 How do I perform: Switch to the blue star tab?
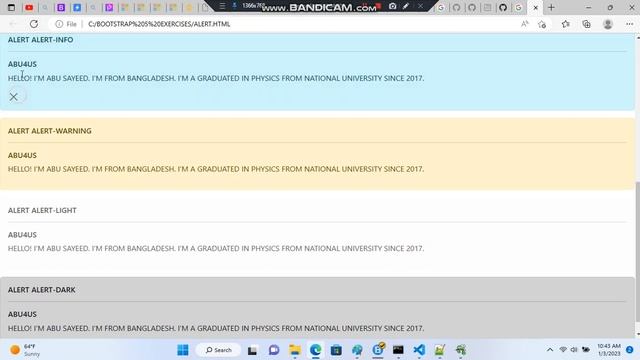click(77, 7)
